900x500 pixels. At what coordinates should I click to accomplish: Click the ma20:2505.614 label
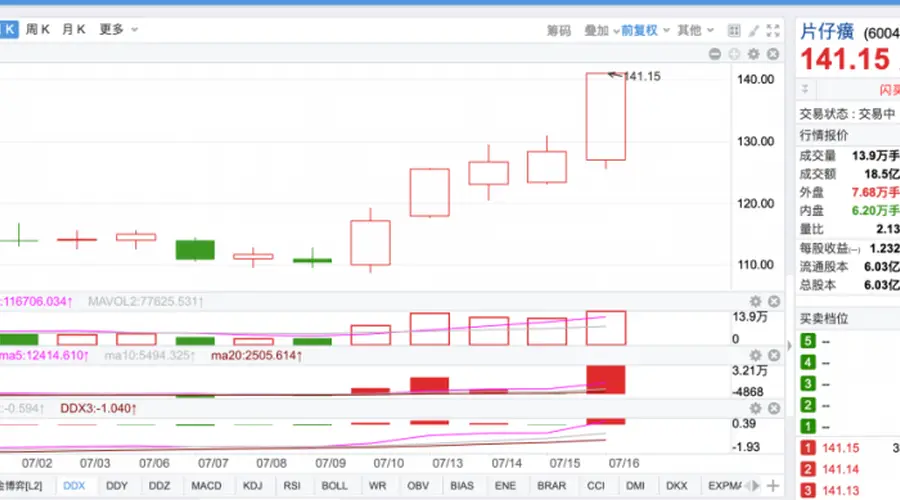point(256,355)
